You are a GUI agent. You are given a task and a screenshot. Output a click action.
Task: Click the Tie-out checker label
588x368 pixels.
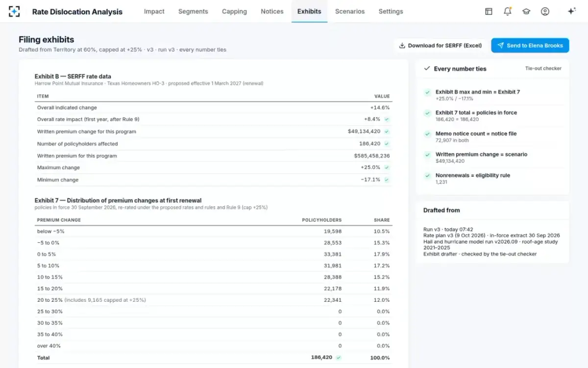tap(543, 69)
